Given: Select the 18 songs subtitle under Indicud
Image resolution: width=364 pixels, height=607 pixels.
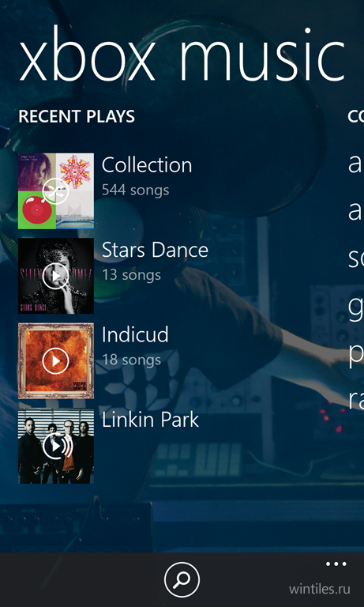Looking at the screenshot, I should pos(131,360).
